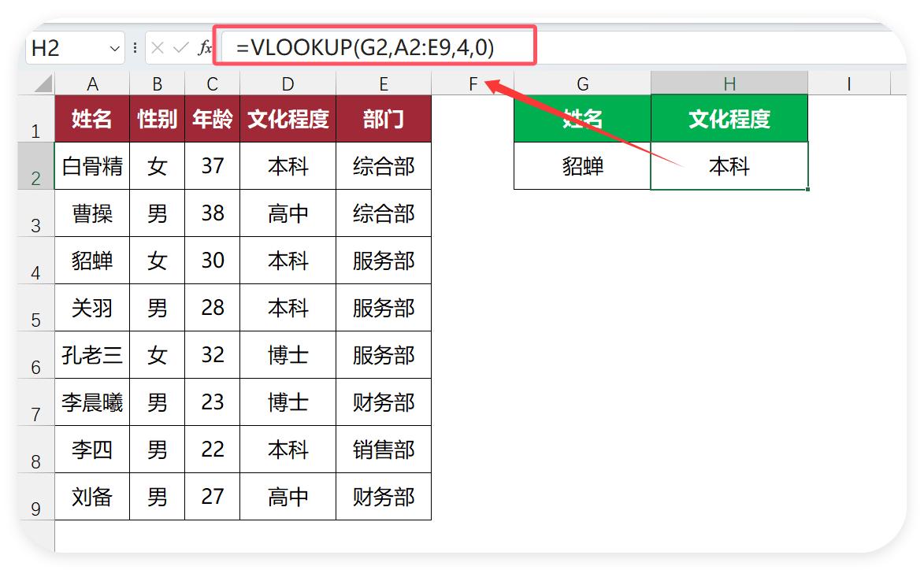Click into the formula bar with VLOOKUP

coord(562,48)
